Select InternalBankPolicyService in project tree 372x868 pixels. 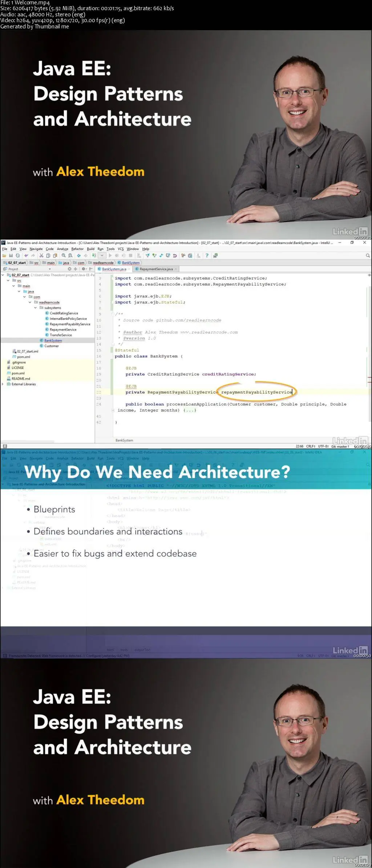pyautogui.click(x=66, y=319)
